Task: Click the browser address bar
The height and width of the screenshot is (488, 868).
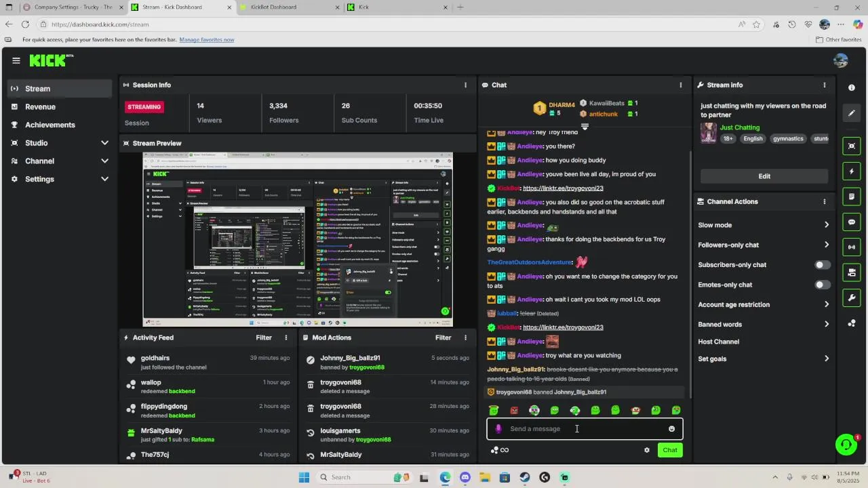Action: (387, 24)
